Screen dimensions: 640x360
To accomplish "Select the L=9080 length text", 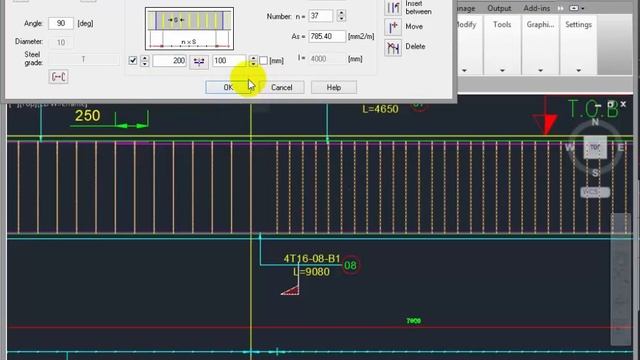I will pyautogui.click(x=311, y=272).
